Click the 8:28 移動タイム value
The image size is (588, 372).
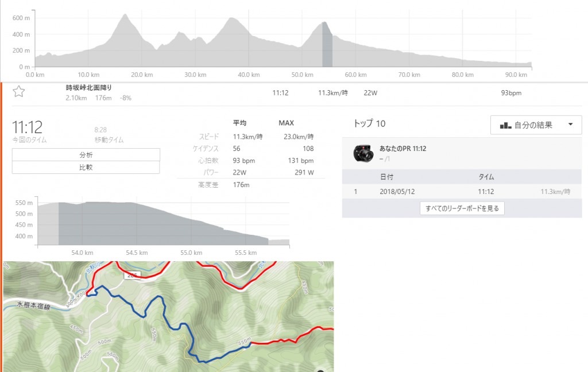tap(102, 130)
